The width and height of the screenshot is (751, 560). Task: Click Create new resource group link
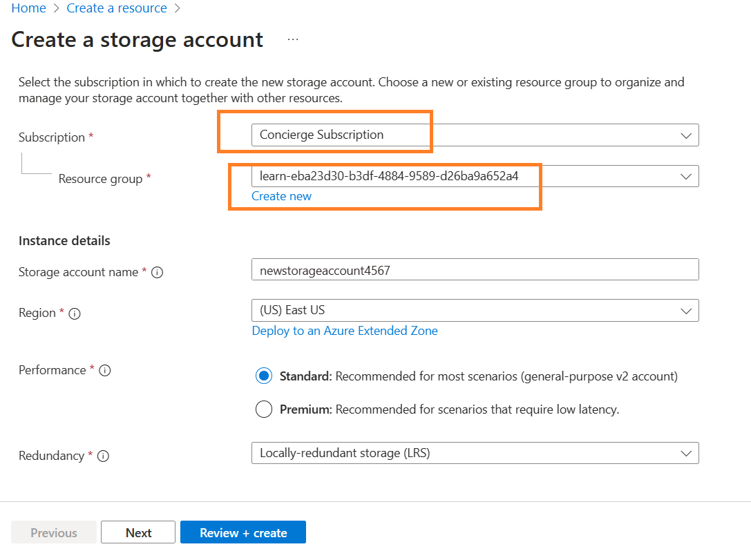pyautogui.click(x=281, y=196)
